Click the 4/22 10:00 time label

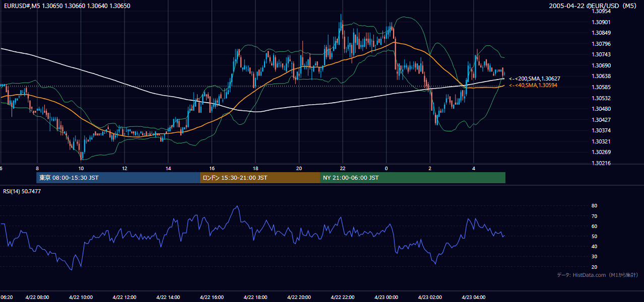coord(81,297)
